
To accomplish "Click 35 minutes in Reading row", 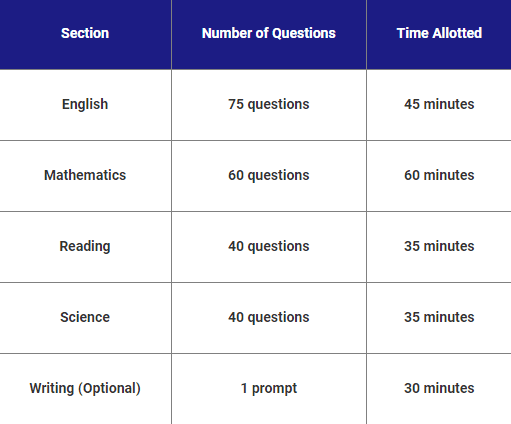I will (439, 246).
